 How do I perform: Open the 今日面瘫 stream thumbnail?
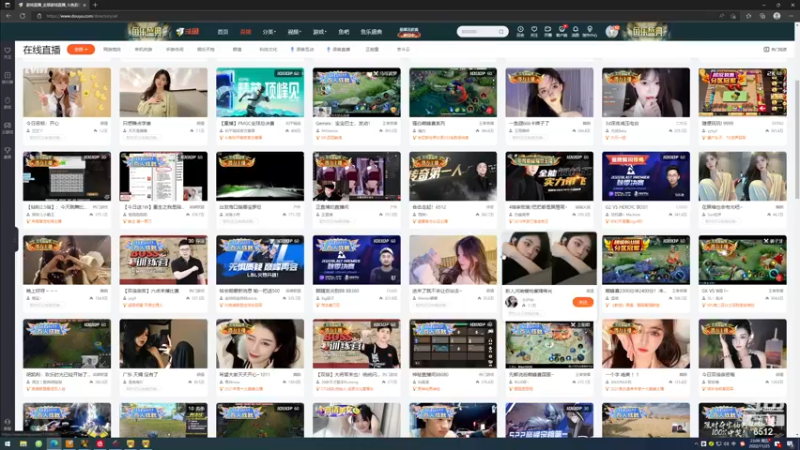(67, 92)
